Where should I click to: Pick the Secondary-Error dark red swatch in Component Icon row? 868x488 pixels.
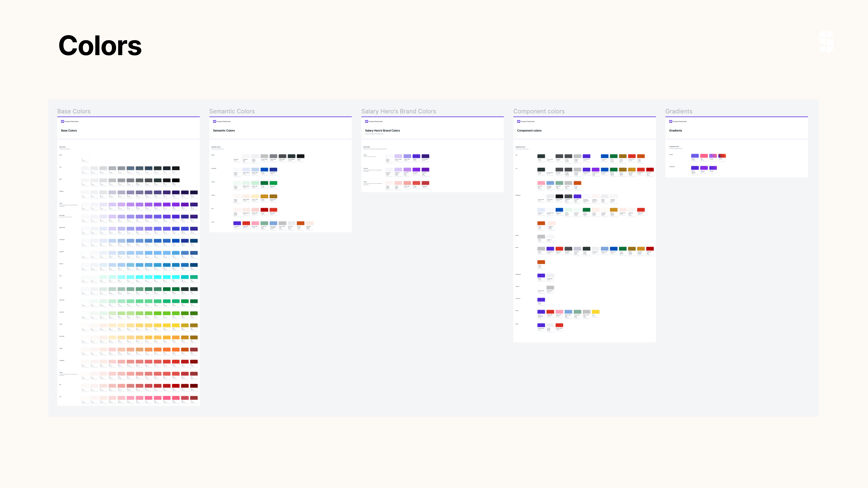click(x=650, y=170)
